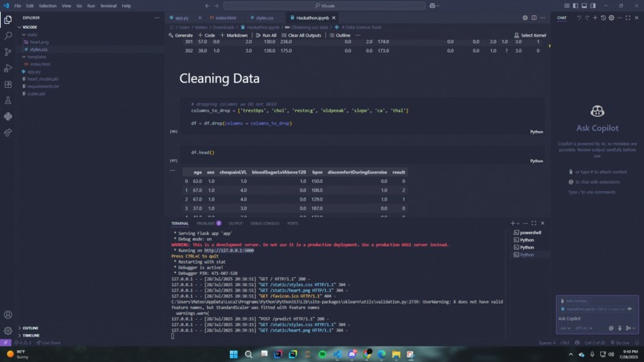Switch to the index.html tab
Viewport: 644px width, 362px height.
225,18
